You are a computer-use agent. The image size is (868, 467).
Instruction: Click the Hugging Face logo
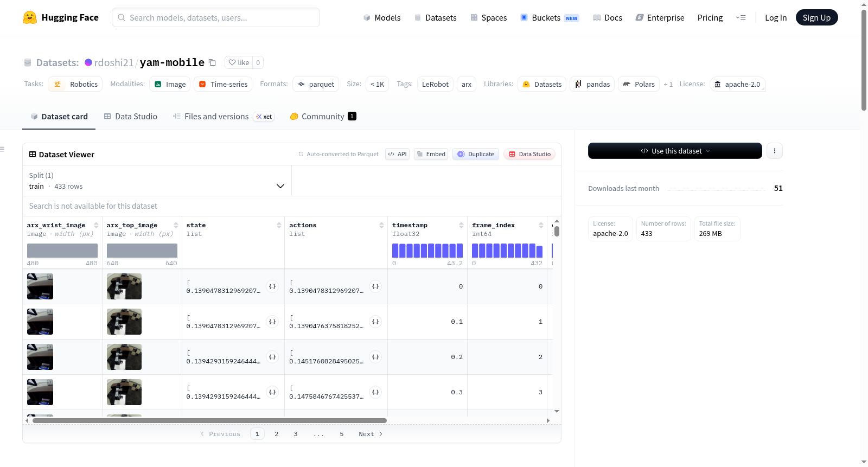coord(60,17)
